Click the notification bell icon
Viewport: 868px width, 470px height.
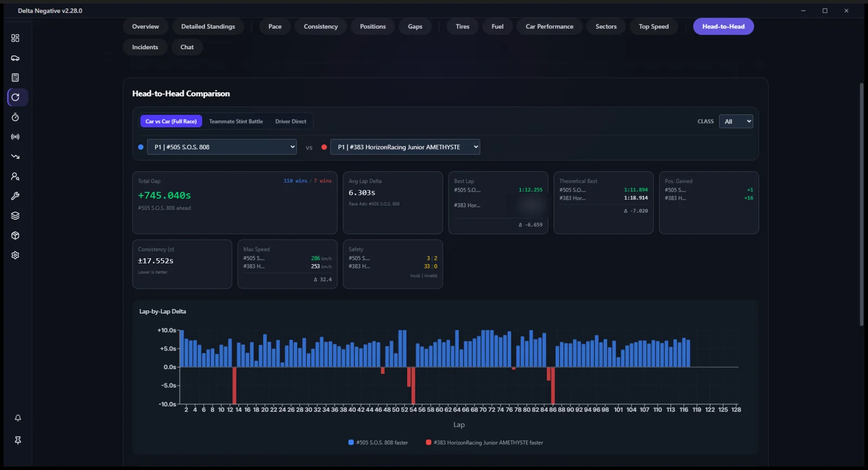pos(18,418)
